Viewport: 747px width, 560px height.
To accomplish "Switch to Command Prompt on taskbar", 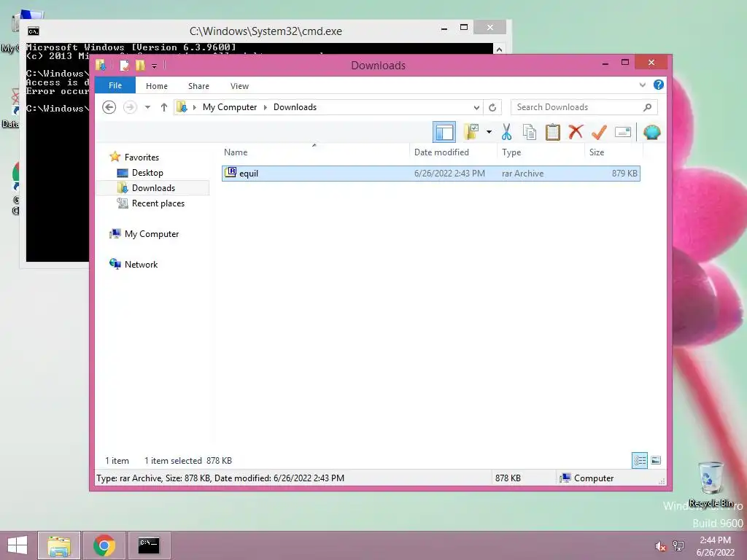I will (x=149, y=545).
